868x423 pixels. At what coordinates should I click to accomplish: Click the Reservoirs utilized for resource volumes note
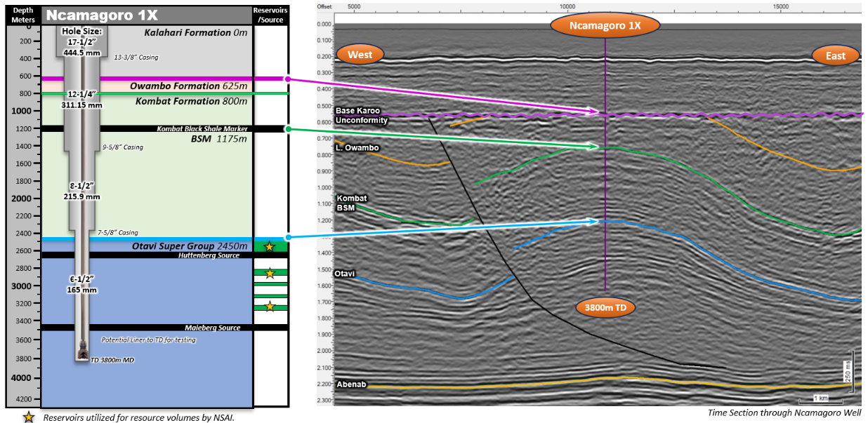tap(138, 417)
